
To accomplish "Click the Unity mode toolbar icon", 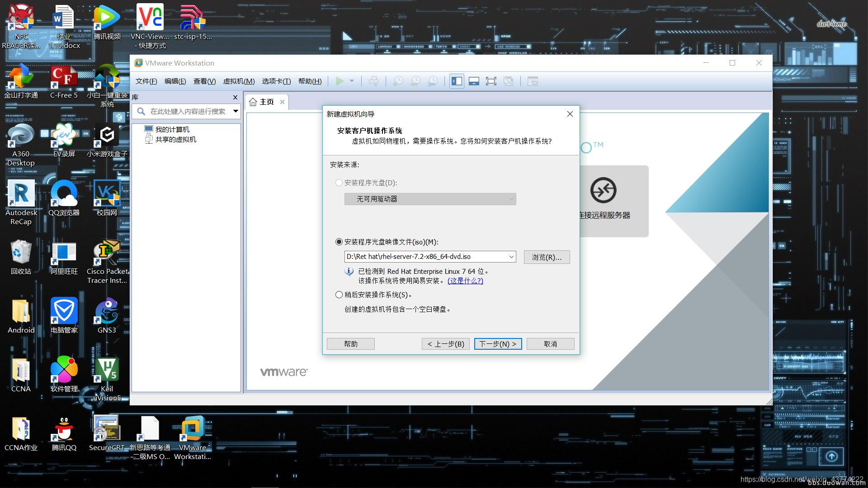I will point(508,81).
